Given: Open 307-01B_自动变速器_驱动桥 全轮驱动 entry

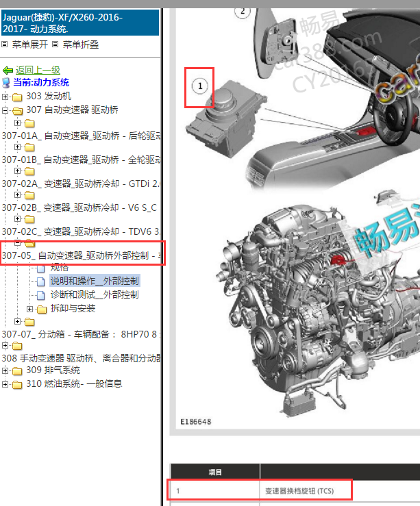Looking at the screenshot, I should click(81, 160).
